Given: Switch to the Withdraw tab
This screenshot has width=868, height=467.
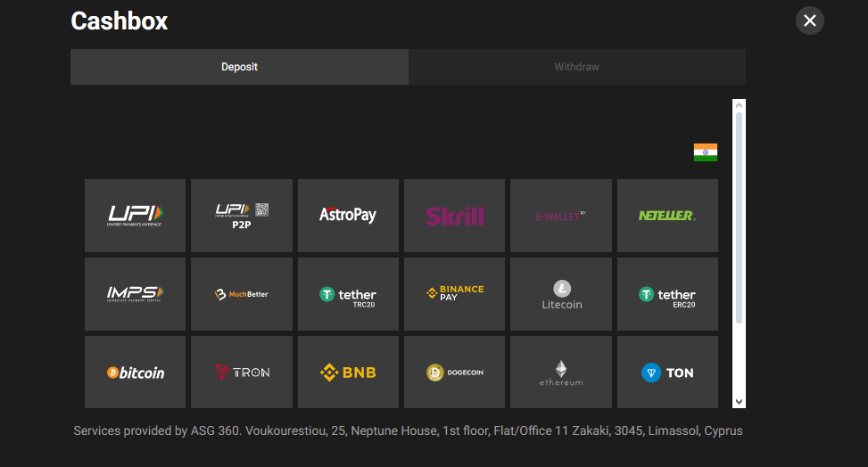Looking at the screenshot, I should 576,67.
